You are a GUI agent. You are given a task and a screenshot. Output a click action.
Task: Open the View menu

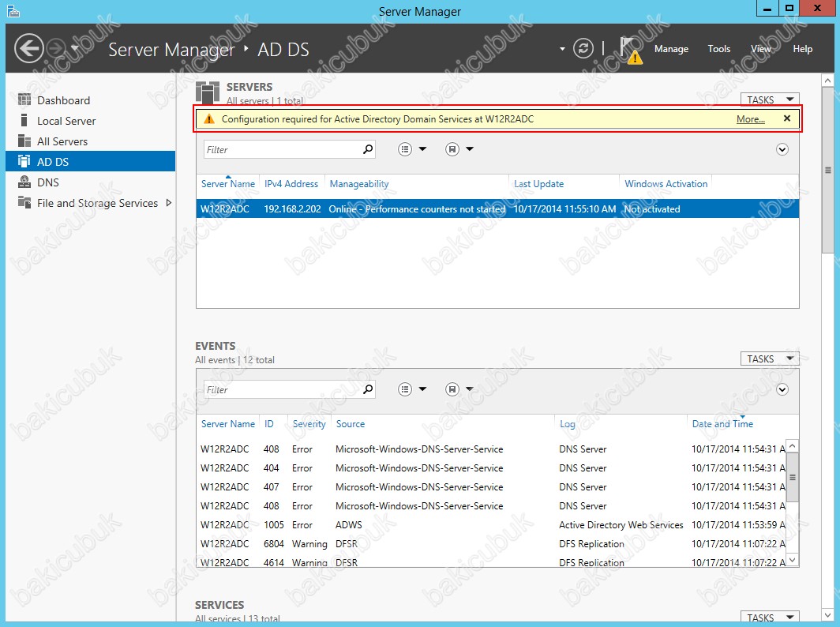click(x=761, y=49)
